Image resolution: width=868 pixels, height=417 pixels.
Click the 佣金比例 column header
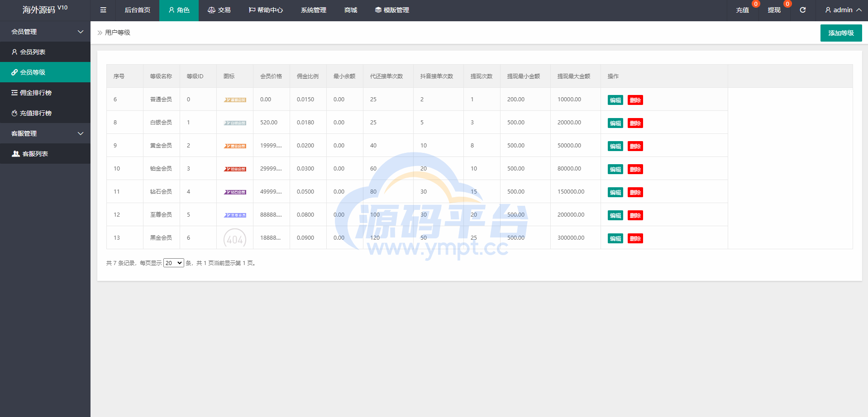308,76
